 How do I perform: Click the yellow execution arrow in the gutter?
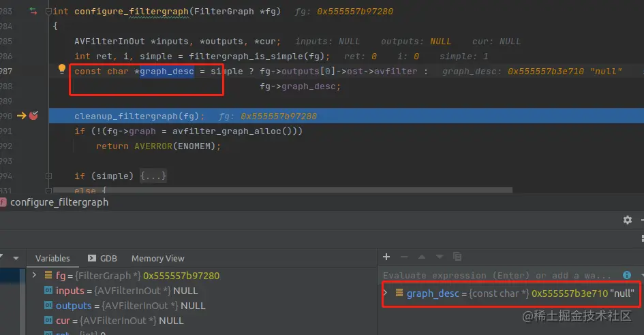point(21,116)
